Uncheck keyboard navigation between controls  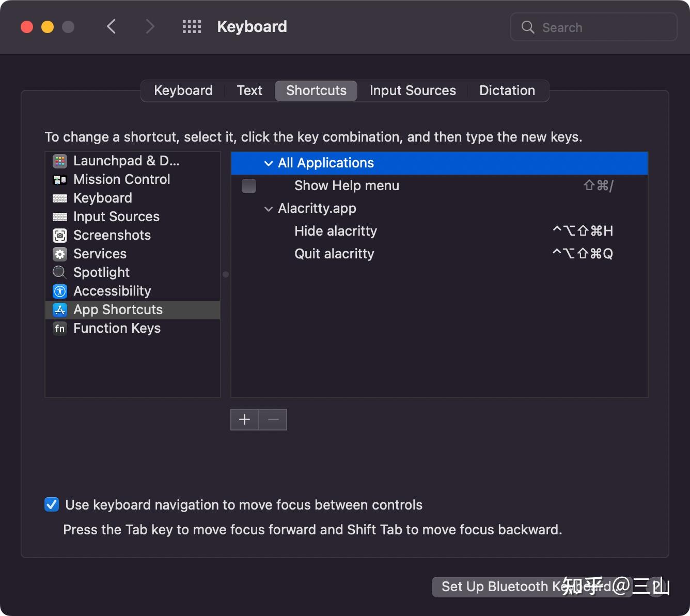[52, 504]
